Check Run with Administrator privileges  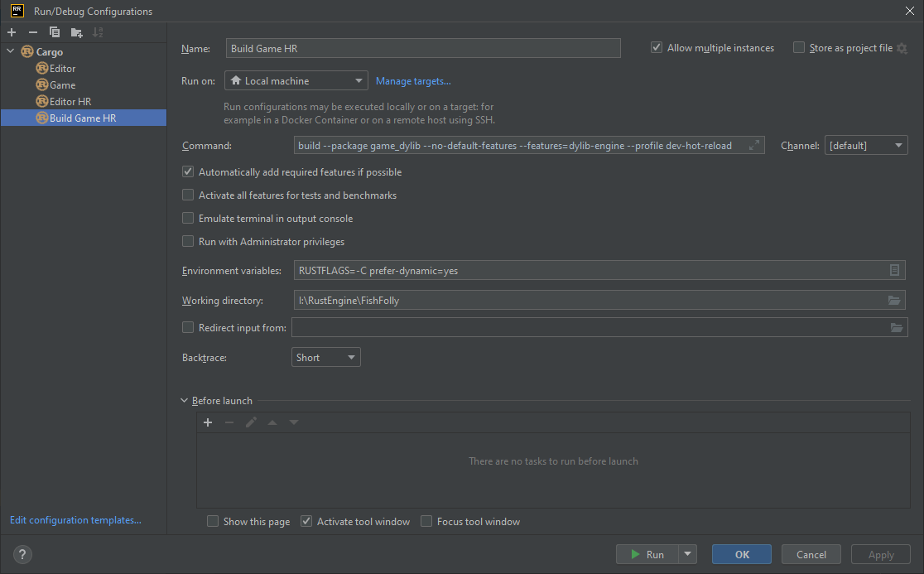(188, 242)
